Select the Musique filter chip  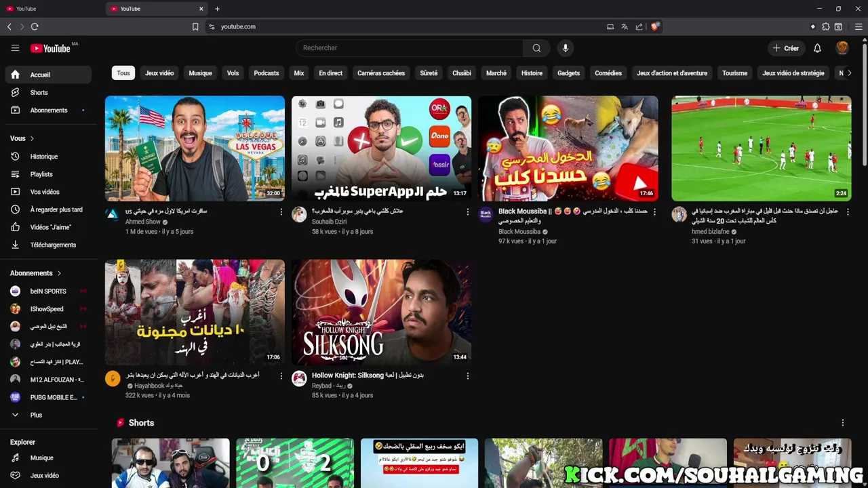tap(200, 73)
